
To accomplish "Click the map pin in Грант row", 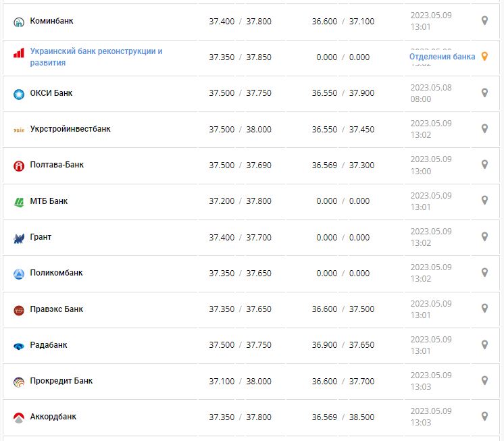I will coord(484,236).
